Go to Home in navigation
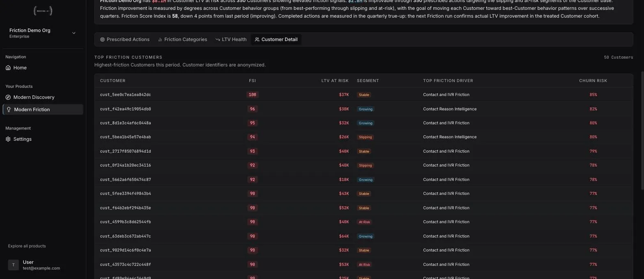The width and height of the screenshot is (644, 279). pyautogui.click(x=43, y=68)
